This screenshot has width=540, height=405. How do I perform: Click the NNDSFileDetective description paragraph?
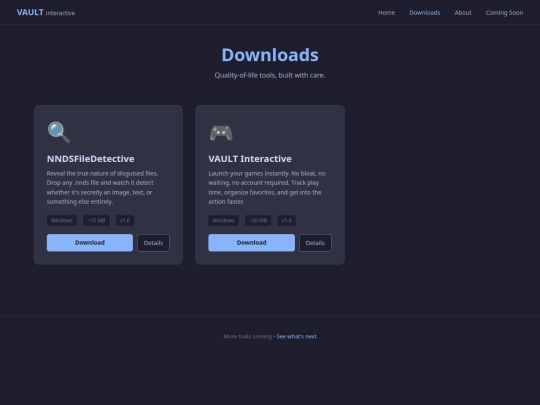coord(103,188)
